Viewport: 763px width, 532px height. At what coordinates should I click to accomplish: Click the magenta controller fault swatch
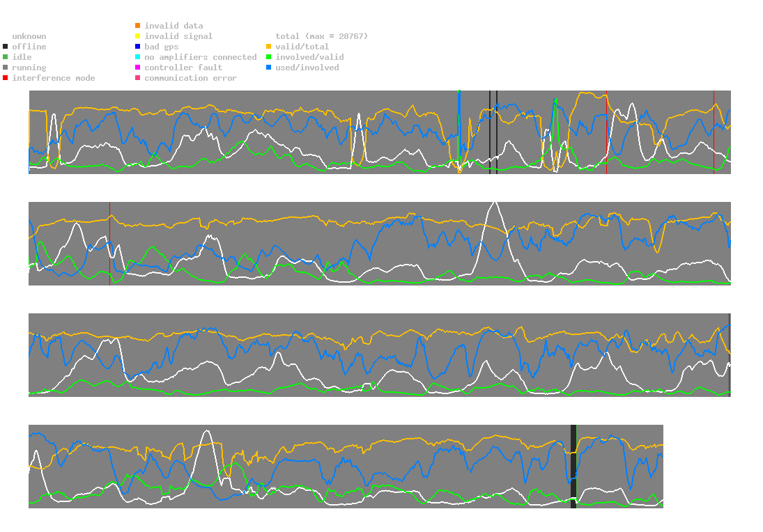[x=139, y=68]
